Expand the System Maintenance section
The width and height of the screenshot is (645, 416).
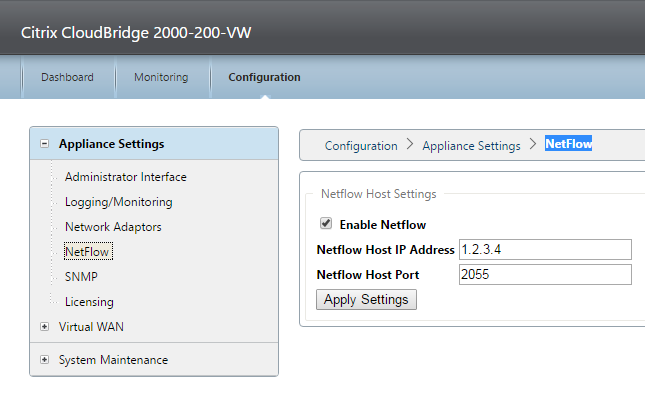[x=45, y=360]
